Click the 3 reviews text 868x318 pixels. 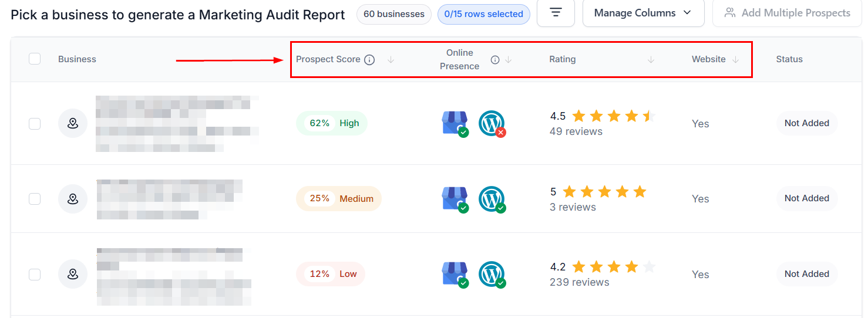point(573,207)
